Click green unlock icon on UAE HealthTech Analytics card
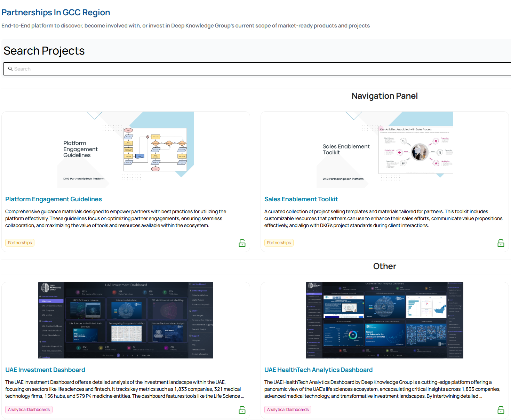 tap(501, 410)
